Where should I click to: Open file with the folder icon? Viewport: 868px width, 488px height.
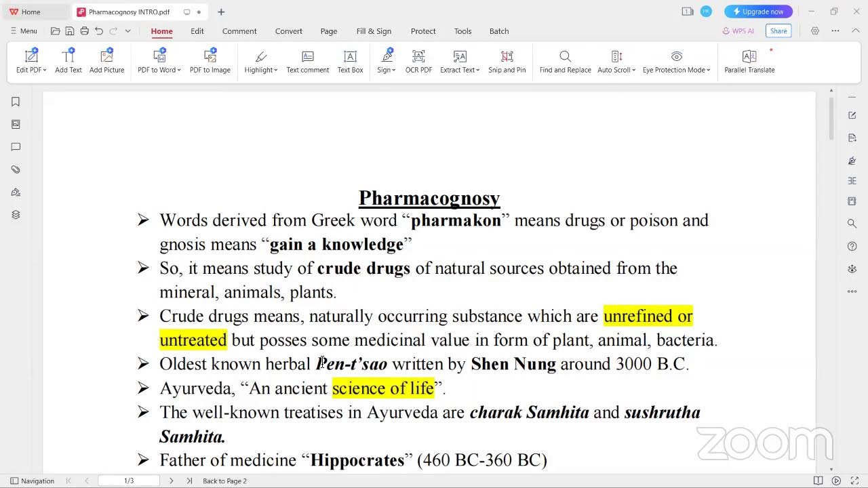pyautogui.click(x=56, y=31)
